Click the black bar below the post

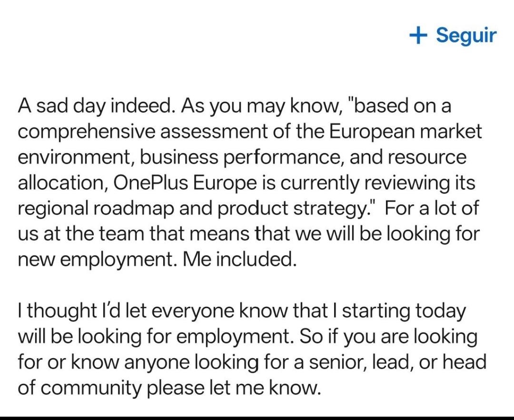(257, 415)
